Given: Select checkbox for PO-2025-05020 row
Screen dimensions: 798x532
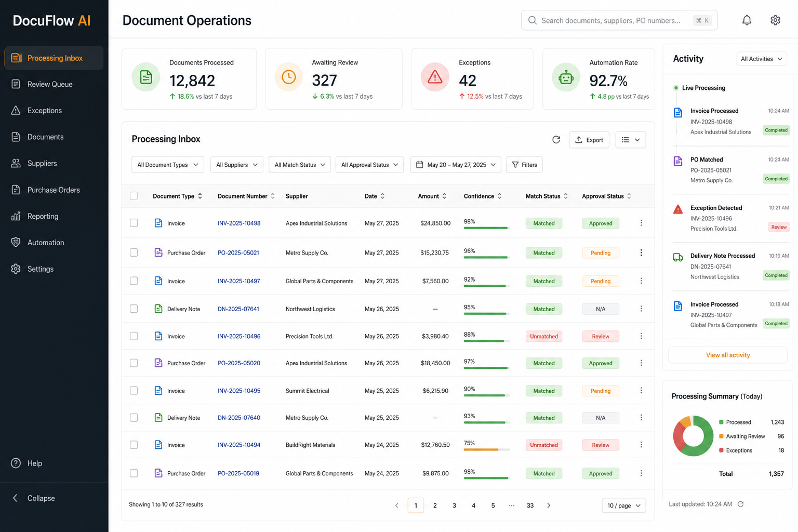Looking at the screenshot, I should (134, 363).
